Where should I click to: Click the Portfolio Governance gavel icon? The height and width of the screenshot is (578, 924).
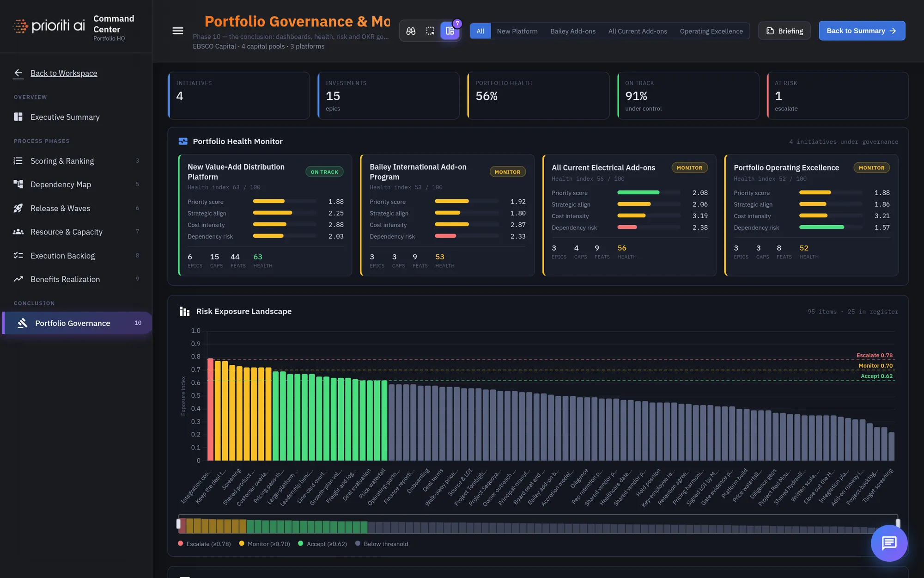click(x=23, y=323)
